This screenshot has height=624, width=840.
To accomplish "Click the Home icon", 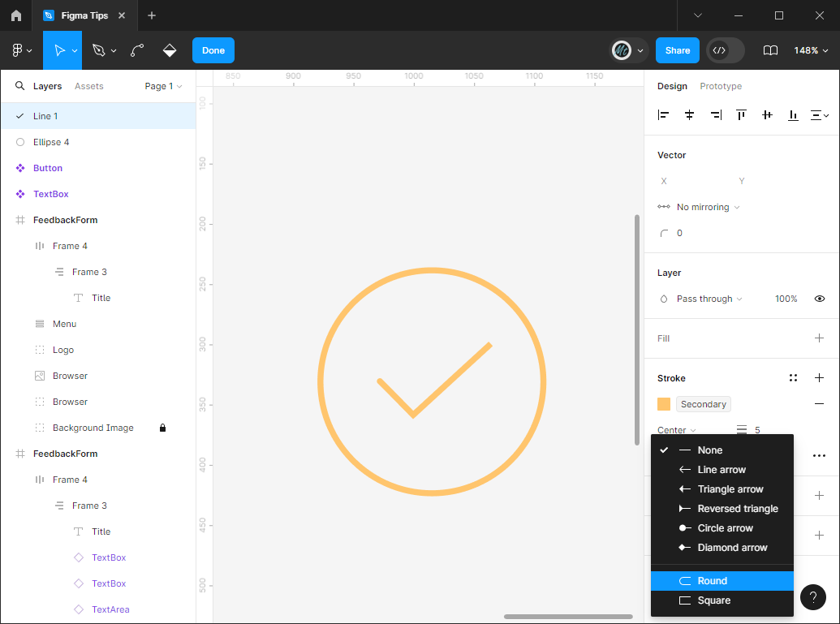I will 16,15.
